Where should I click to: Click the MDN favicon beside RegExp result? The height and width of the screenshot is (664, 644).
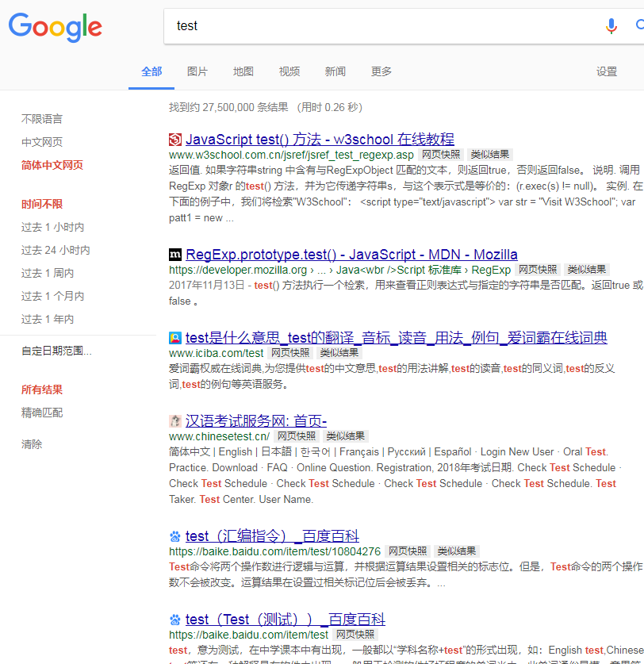click(x=175, y=255)
